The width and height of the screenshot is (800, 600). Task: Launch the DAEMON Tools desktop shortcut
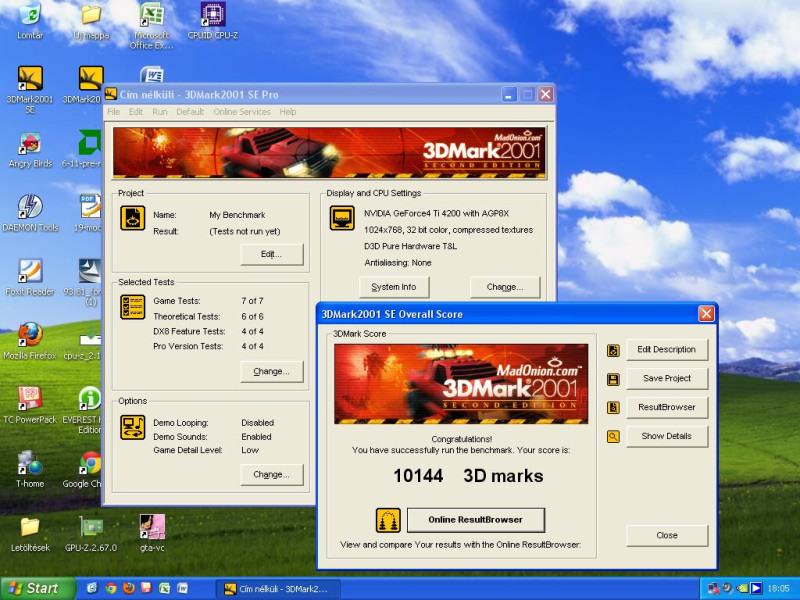(30, 214)
